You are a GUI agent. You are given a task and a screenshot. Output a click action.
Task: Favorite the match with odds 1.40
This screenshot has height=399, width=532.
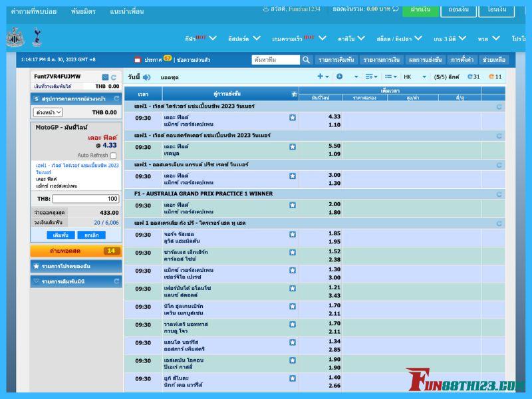coord(293,378)
